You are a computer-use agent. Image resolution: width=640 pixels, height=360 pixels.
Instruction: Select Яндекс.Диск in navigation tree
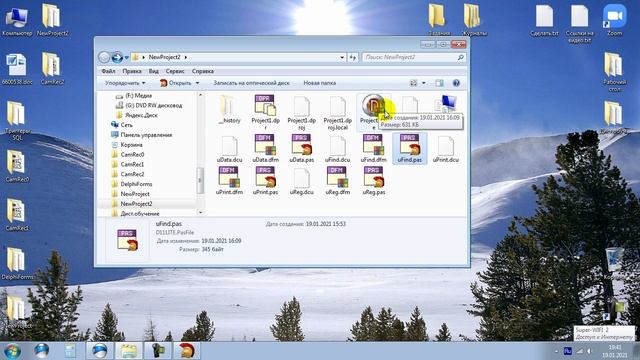[x=141, y=115]
